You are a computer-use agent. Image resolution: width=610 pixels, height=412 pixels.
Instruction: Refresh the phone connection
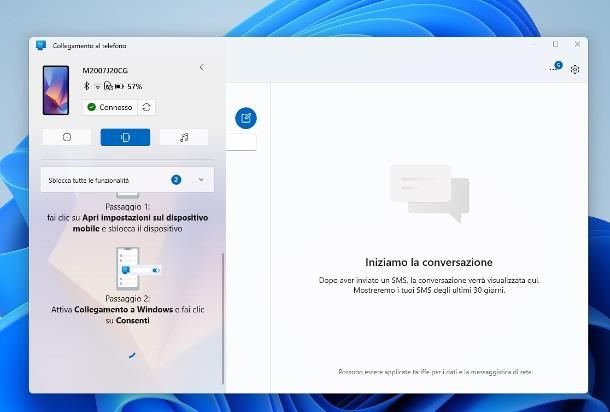146,107
